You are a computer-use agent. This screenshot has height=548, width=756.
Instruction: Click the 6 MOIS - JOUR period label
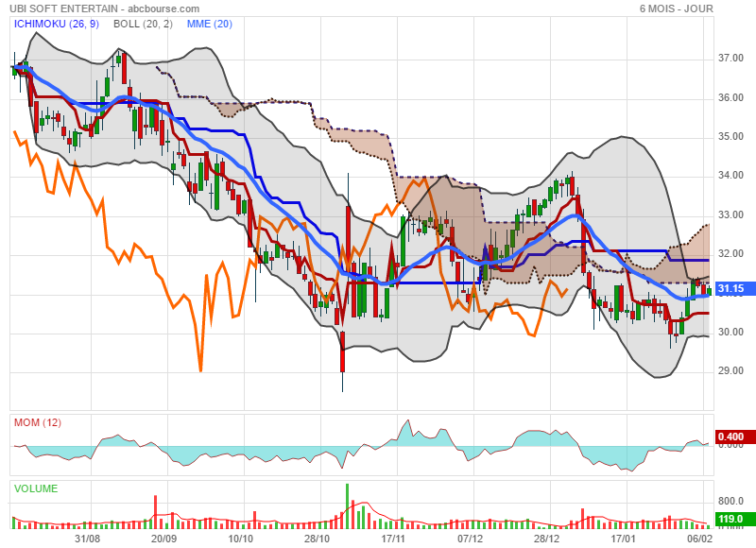[x=676, y=9]
